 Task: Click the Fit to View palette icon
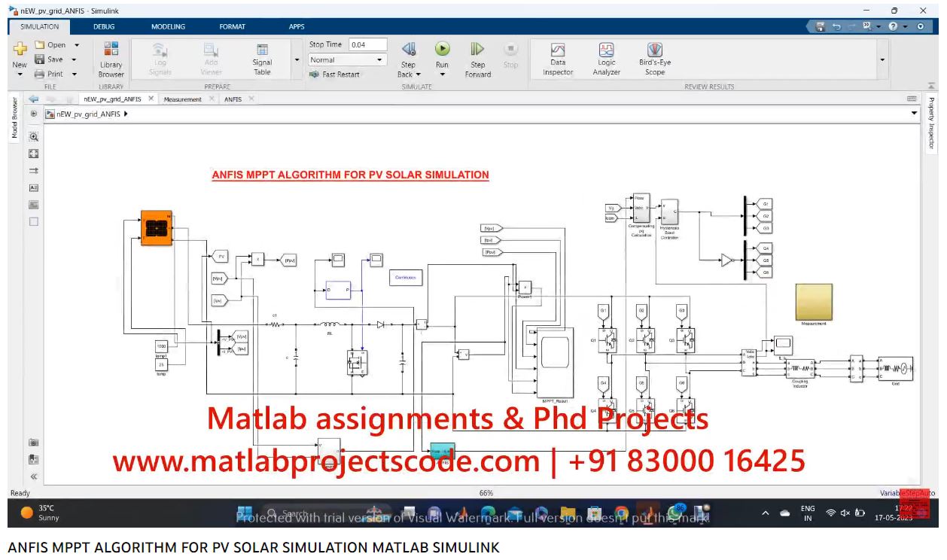33,154
